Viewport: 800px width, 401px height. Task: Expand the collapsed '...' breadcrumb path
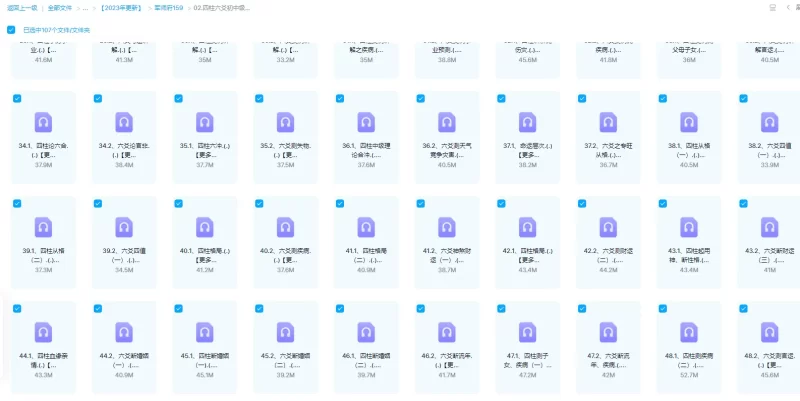[86, 7]
